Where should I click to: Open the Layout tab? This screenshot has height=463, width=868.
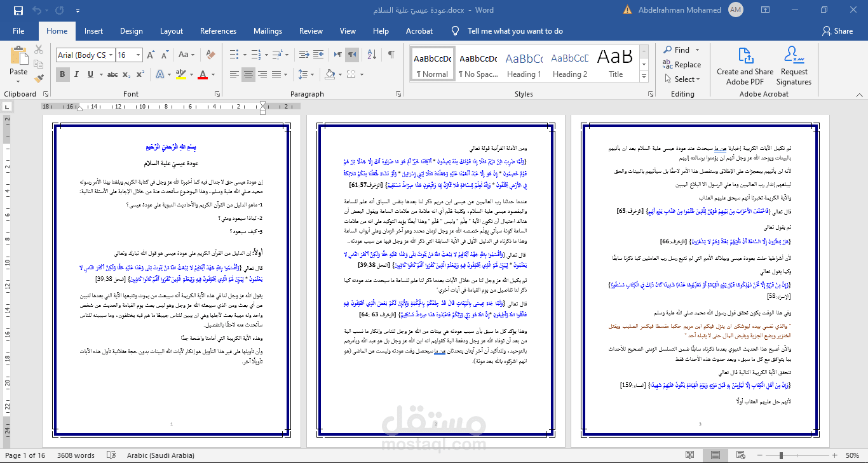coord(172,30)
